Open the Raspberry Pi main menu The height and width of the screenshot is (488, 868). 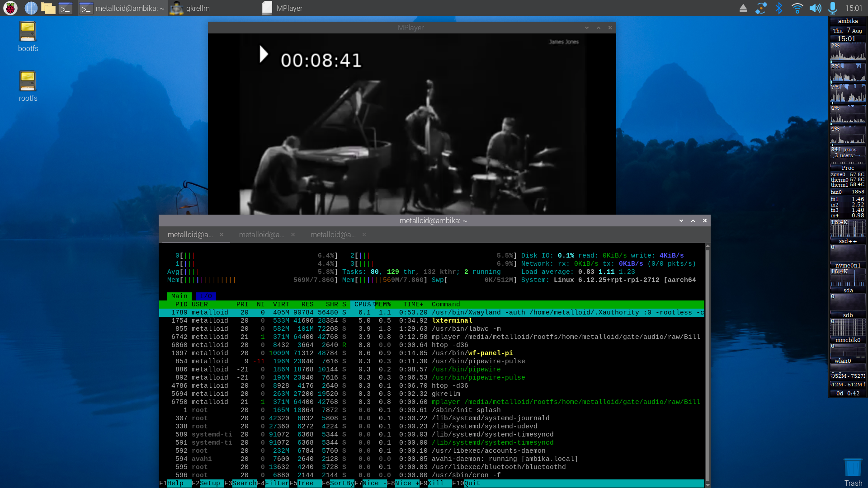click(x=10, y=8)
